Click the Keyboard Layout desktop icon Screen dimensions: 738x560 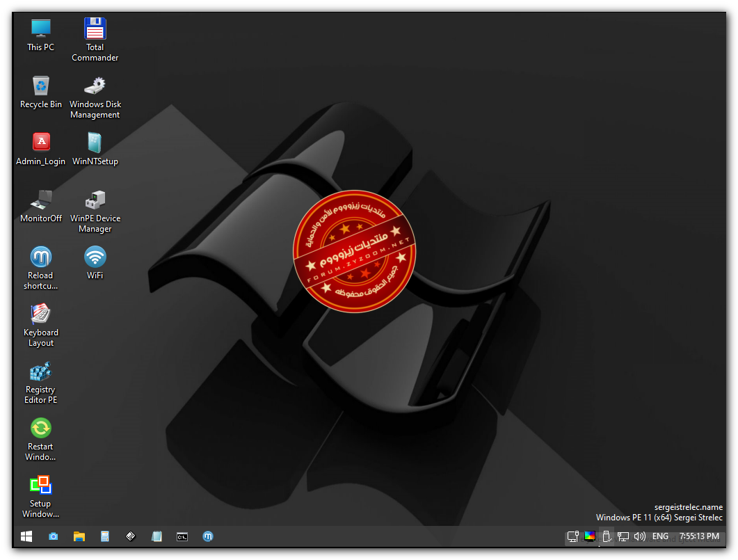click(40, 314)
